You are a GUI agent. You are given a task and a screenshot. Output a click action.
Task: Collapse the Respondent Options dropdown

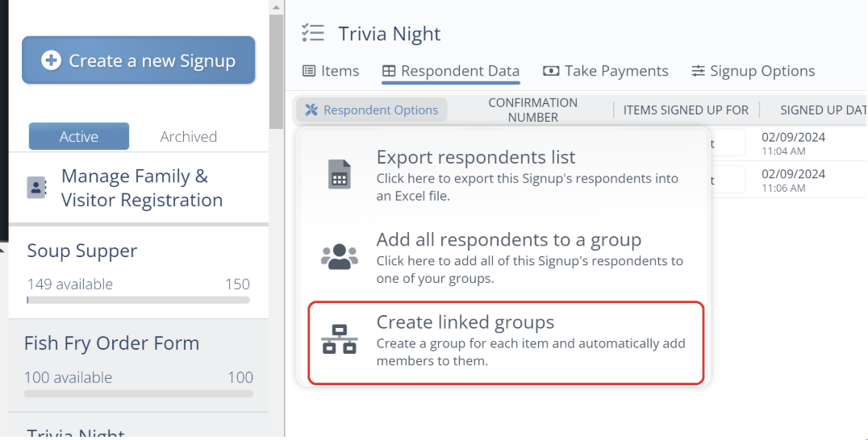pyautogui.click(x=371, y=110)
